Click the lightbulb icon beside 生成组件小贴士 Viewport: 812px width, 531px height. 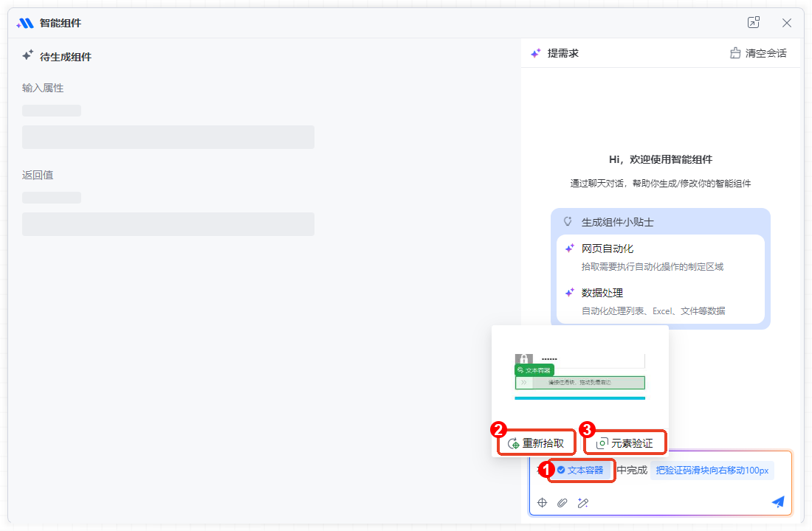click(568, 221)
